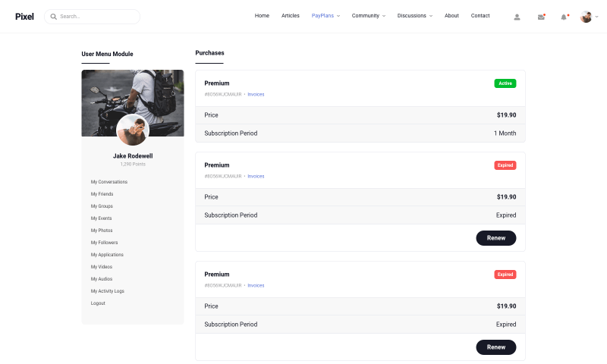The width and height of the screenshot is (607, 364).
Task: Open My Photos
Action: coord(102,231)
